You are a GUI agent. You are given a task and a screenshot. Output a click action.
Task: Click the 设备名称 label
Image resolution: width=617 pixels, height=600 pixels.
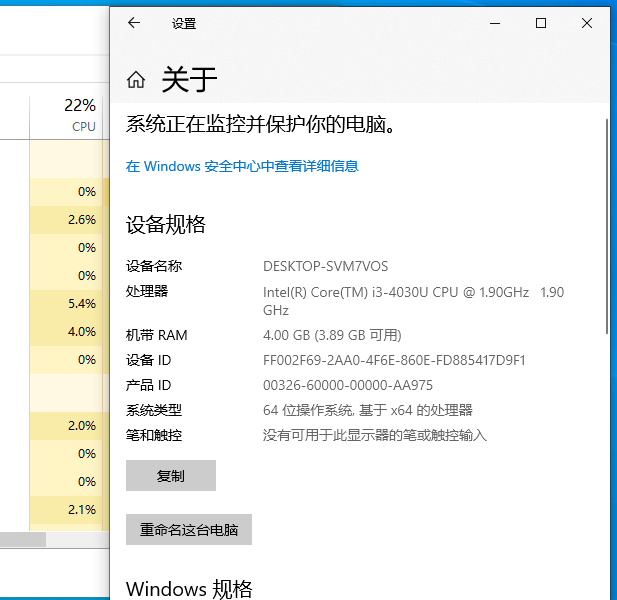tap(154, 266)
